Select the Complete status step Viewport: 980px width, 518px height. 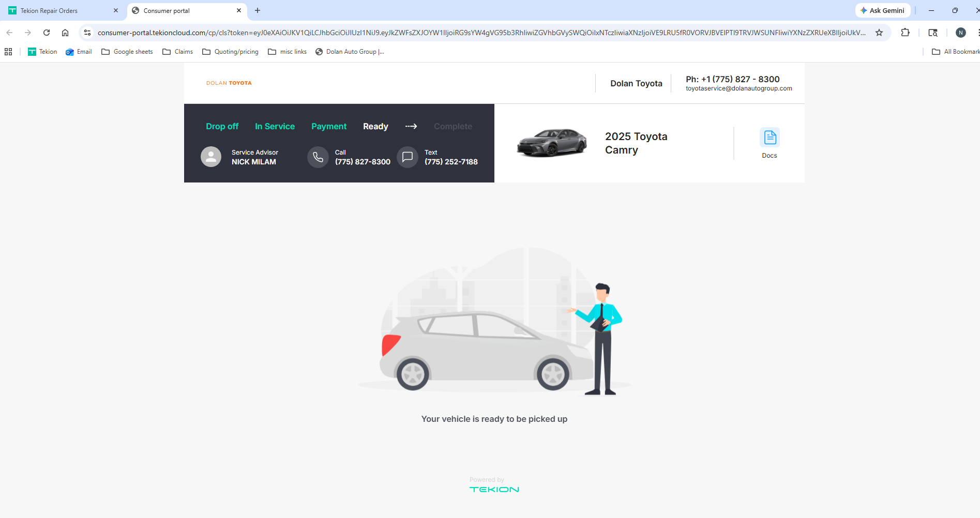(x=453, y=126)
